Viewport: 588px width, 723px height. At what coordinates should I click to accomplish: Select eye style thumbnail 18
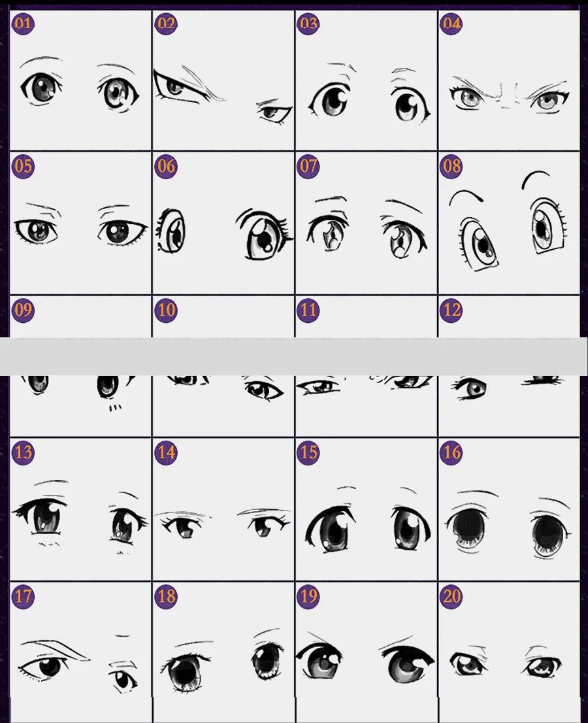pos(223,652)
